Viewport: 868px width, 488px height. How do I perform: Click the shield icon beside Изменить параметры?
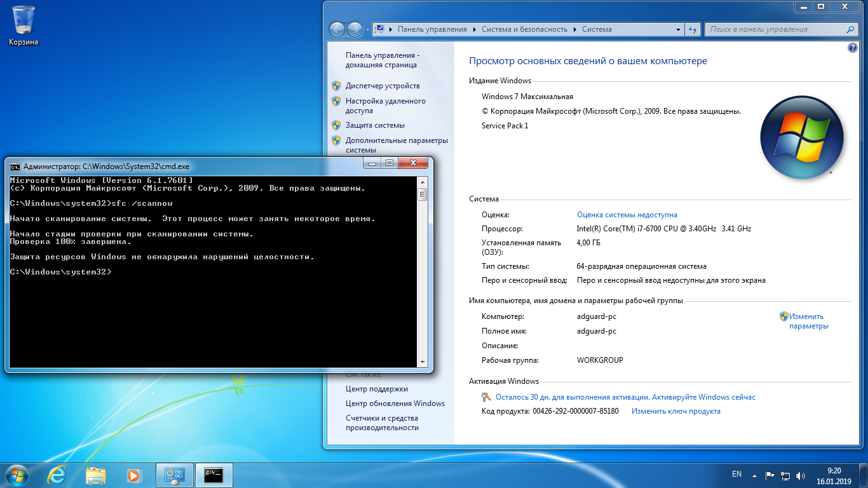tap(784, 316)
